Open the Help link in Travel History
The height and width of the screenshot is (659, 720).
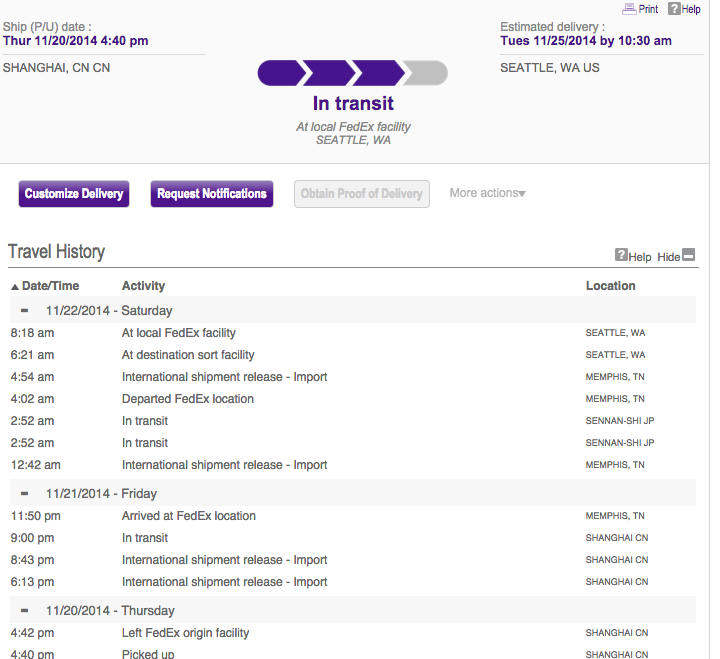click(640, 257)
